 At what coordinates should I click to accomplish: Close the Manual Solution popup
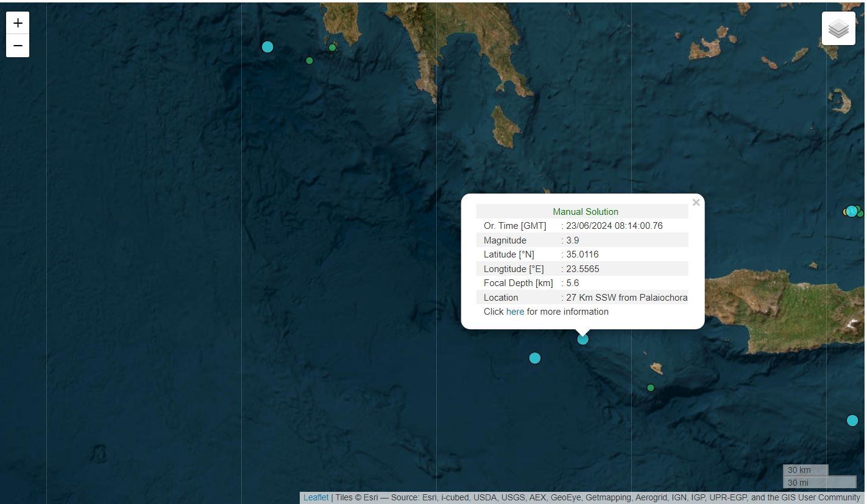click(696, 203)
